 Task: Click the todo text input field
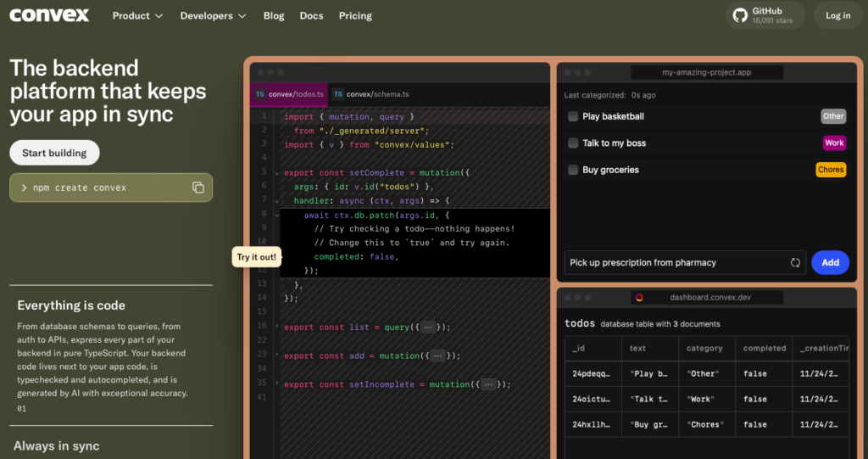[686, 263]
